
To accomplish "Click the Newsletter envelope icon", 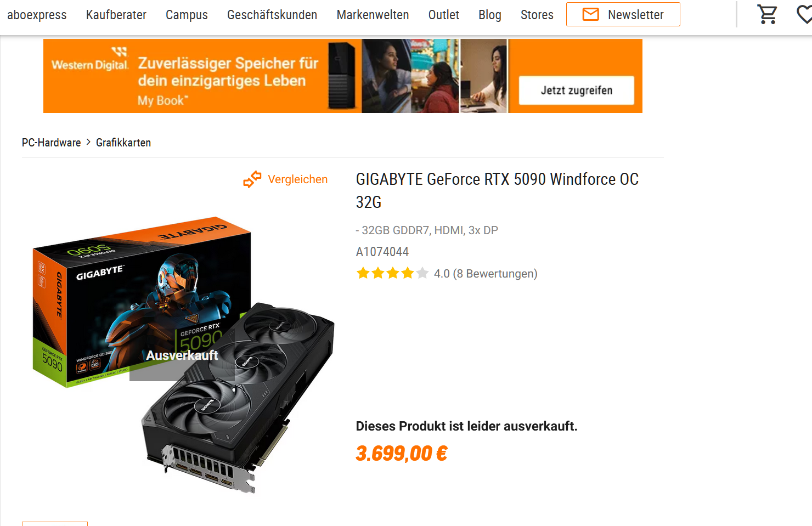I will pos(590,14).
